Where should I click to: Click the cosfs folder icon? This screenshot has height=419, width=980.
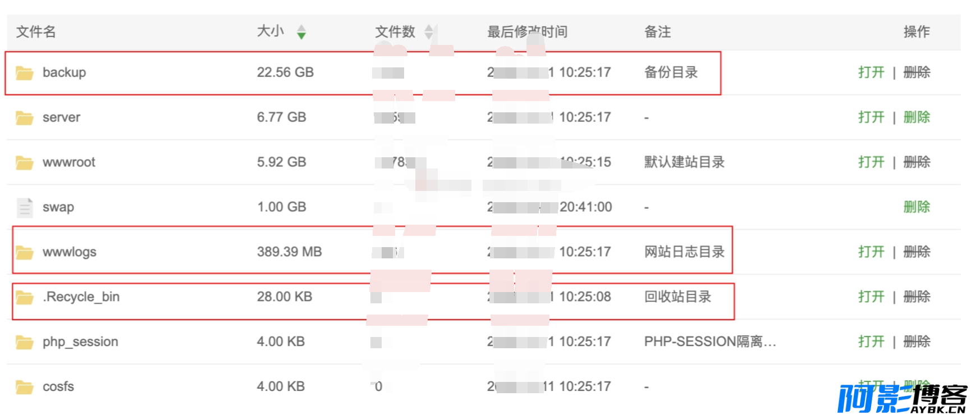coord(24,387)
